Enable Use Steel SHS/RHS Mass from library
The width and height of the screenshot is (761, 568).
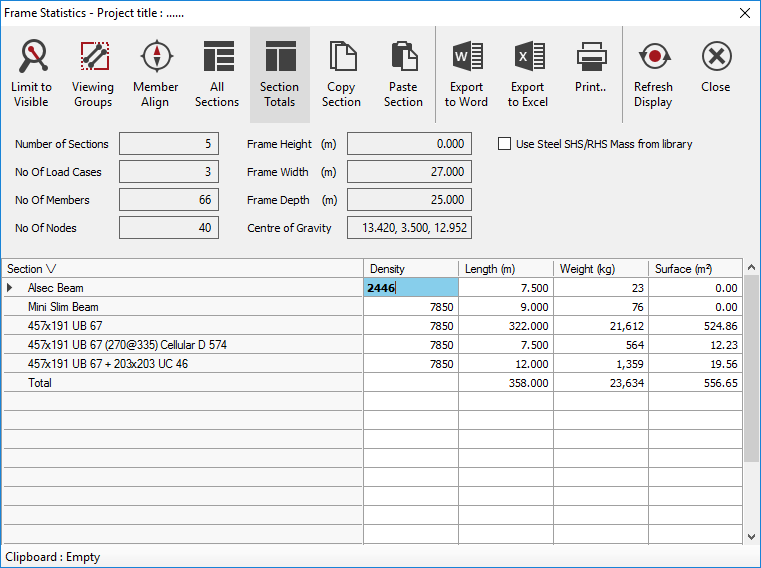pyautogui.click(x=505, y=144)
